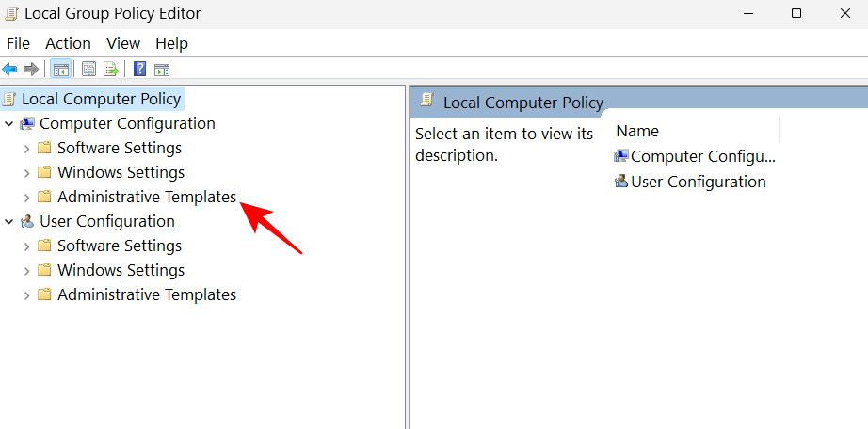
Task: Toggle the Show/Hide Console Tree button
Action: (60, 69)
